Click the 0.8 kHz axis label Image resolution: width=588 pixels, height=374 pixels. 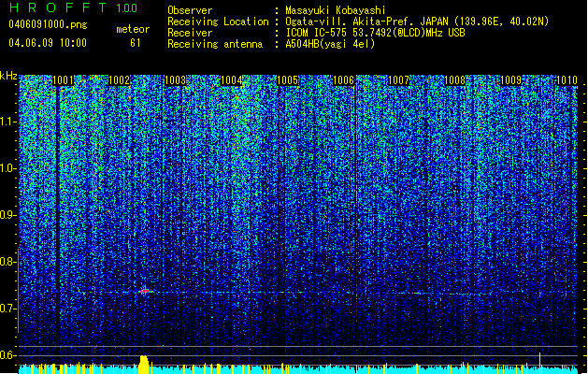coord(7,262)
